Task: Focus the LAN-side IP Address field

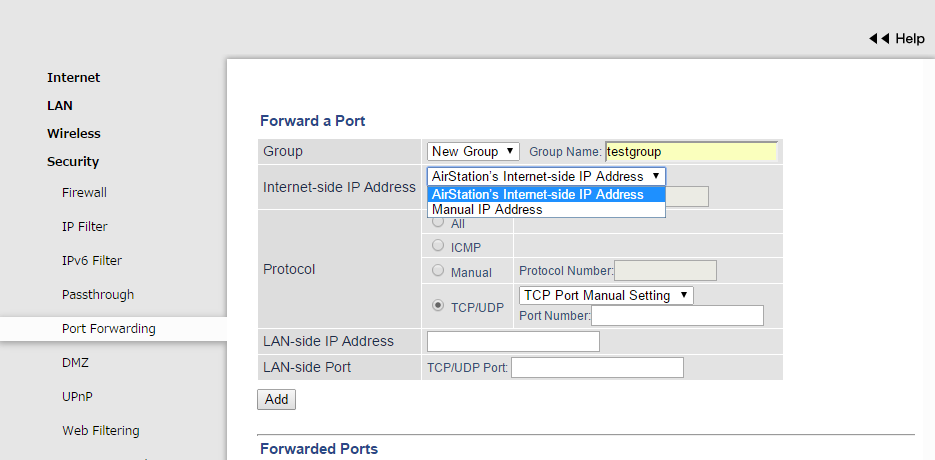Action: pyautogui.click(x=513, y=341)
